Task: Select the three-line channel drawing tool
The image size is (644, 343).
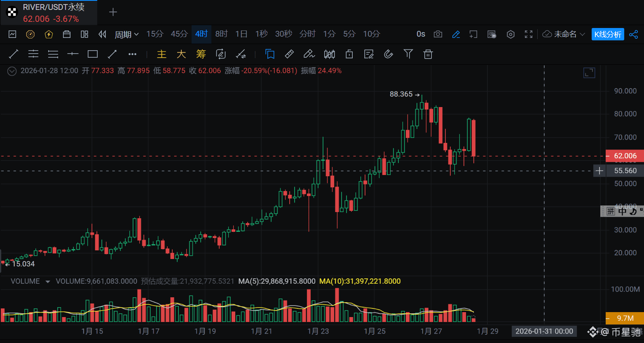Action: point(53,54)
